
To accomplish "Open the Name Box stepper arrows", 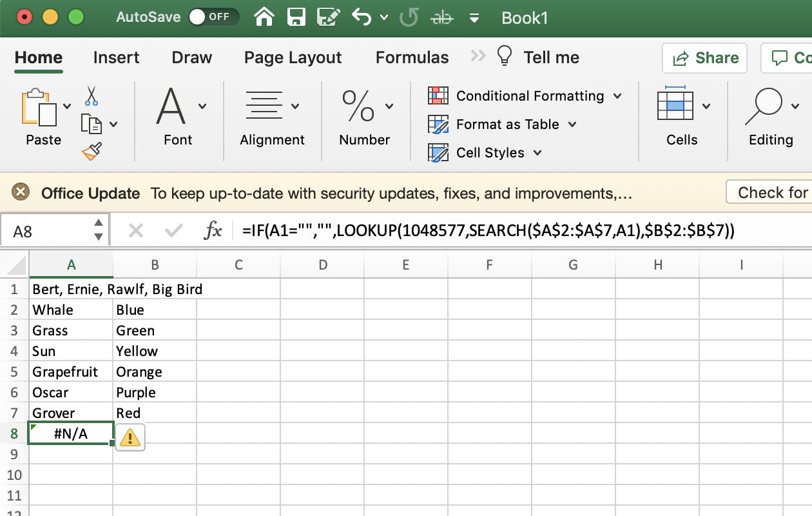I will pyautogui.click(x=98, y=230).
